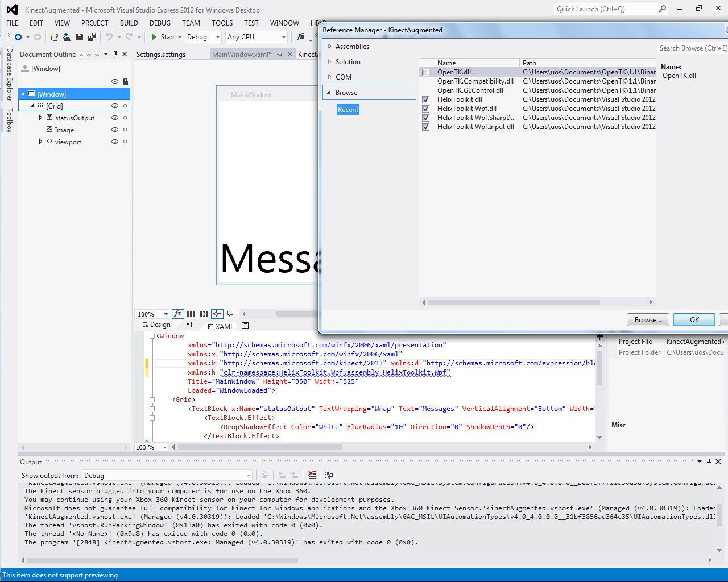The image size is (728, 582).
Task: Pin the MainWindow.xaml tab
Action: coord(279,54)
